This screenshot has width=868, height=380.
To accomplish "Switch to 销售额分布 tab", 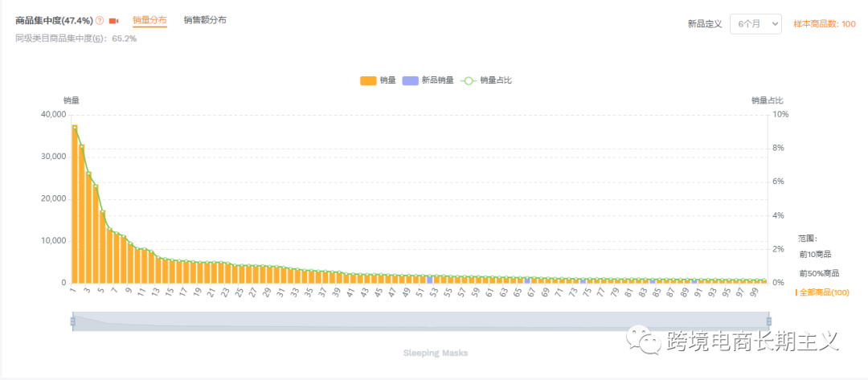I will point(205,20).
